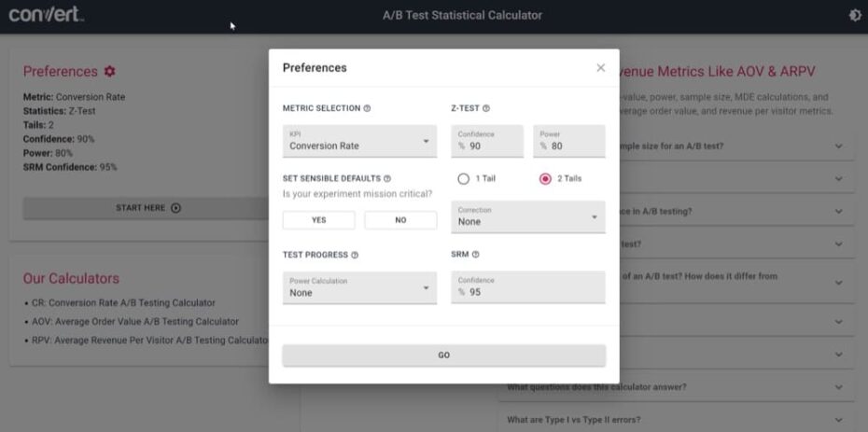
Task: Open the KPI Conversion Rate dropdown
Action: click(360, 141)
